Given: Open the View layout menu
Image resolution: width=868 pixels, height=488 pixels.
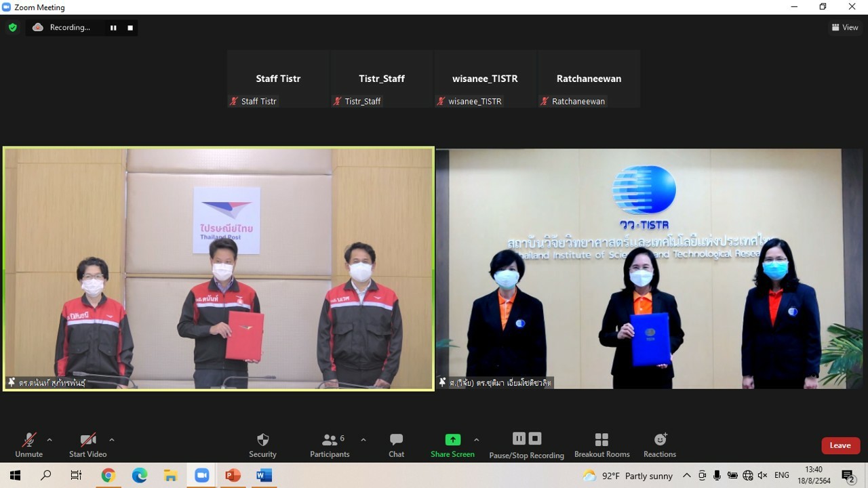Looking at the screenshot, I should pos(845,28).
